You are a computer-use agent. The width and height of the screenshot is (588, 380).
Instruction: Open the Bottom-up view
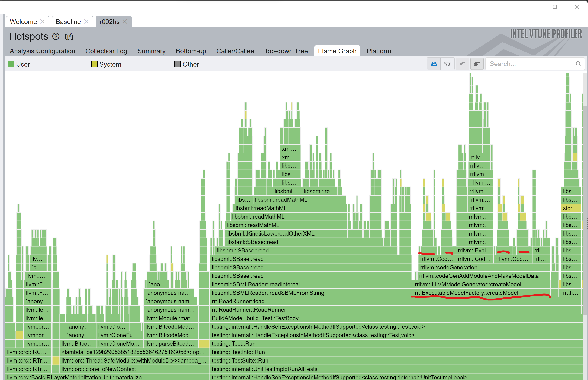[x=191, y=51]
